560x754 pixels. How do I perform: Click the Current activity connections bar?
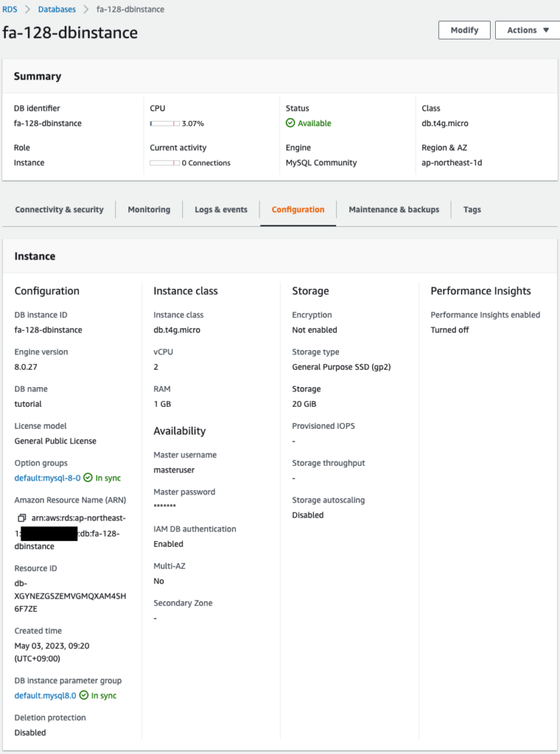[163, 163]
